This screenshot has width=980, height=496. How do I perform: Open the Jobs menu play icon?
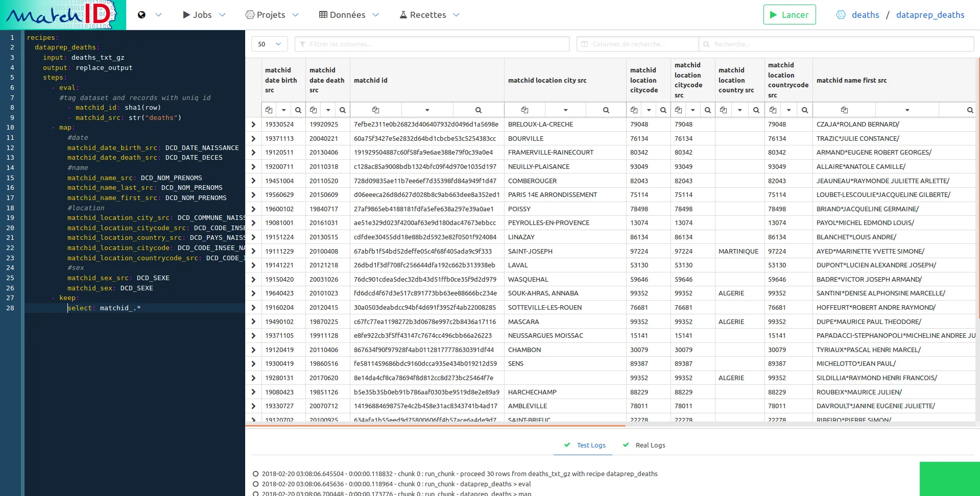coord(187,14)
